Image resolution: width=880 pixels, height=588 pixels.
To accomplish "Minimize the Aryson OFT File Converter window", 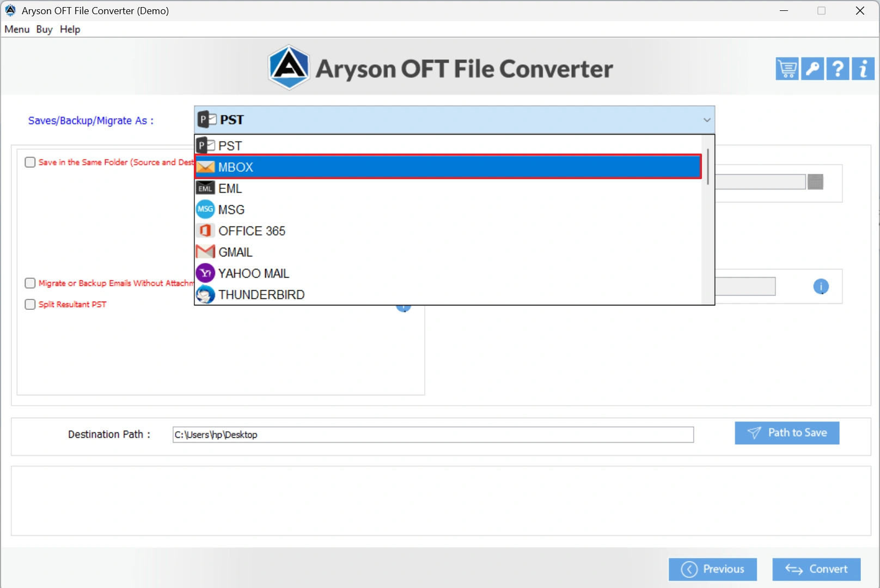I will point(784,11).
